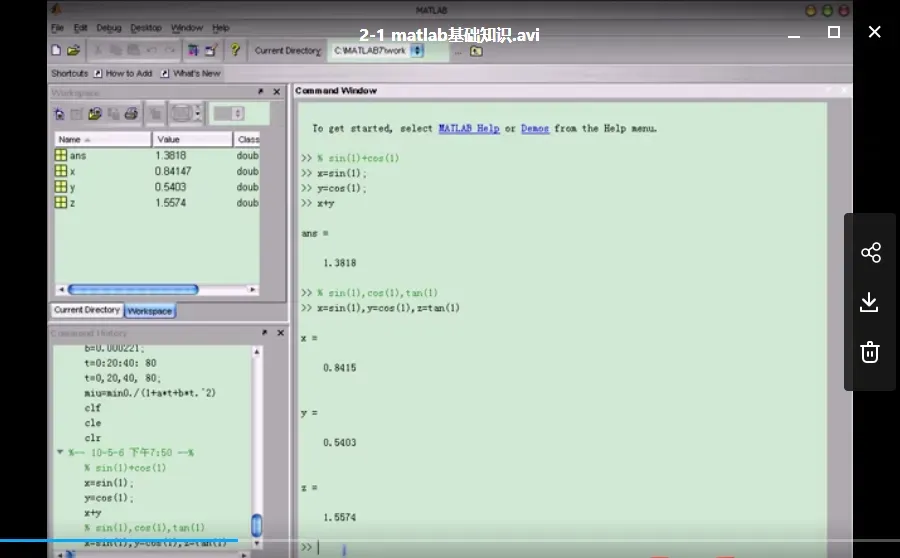Sort workspace by Name column header
Image resolution: width=900 pixels, height=558 pixels.
pyautogui.click(x=103, y=140)
